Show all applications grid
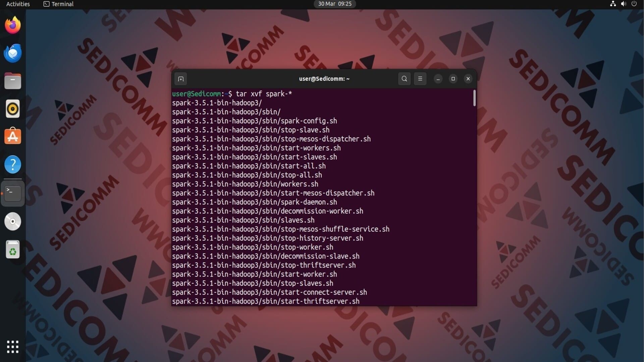 point(13,347)
